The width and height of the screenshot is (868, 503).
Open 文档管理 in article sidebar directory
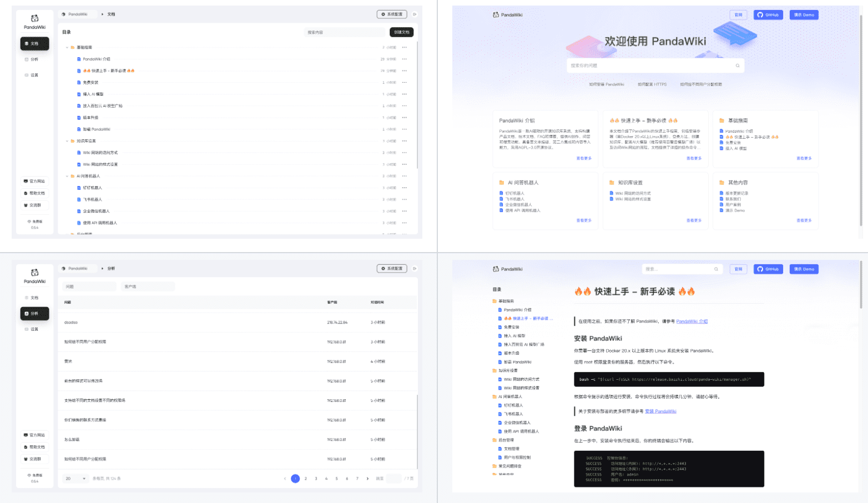[511, 449]
